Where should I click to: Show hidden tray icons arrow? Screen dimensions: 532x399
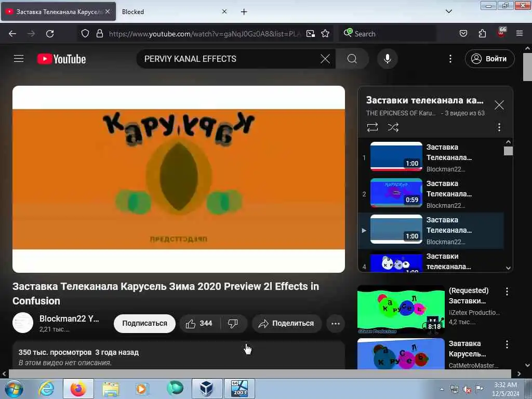442,390
